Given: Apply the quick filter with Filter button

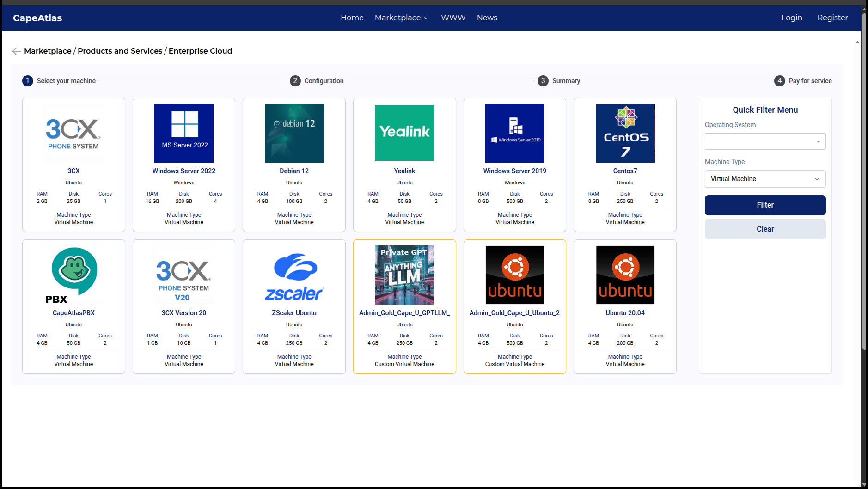Looking at the screenshot, I should pos(765,205).
